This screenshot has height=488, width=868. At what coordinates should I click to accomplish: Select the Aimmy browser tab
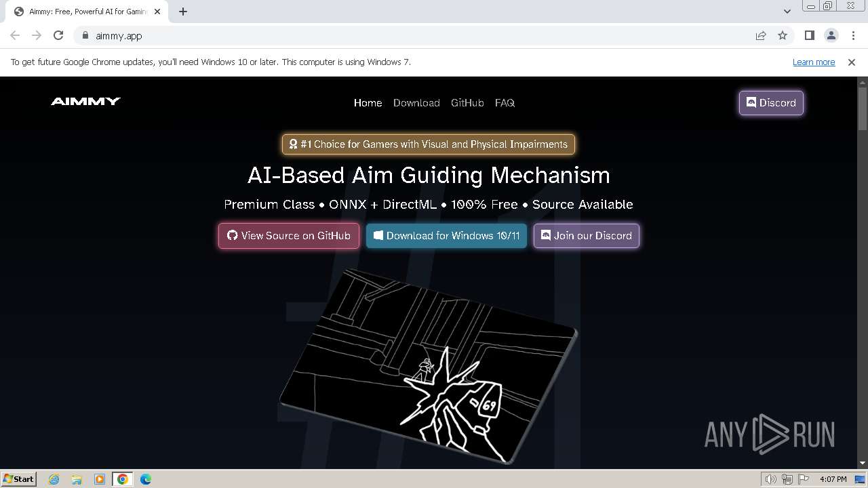[88, 12]
